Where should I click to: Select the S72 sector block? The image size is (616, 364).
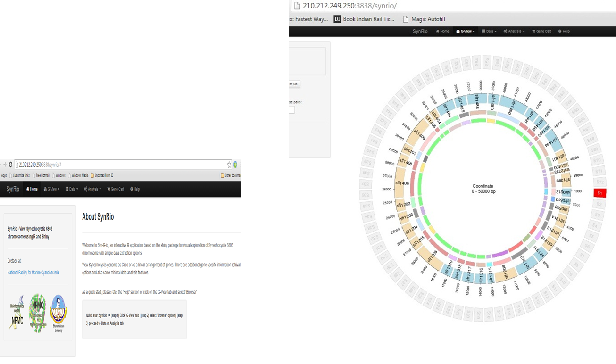tap(600, 182)
